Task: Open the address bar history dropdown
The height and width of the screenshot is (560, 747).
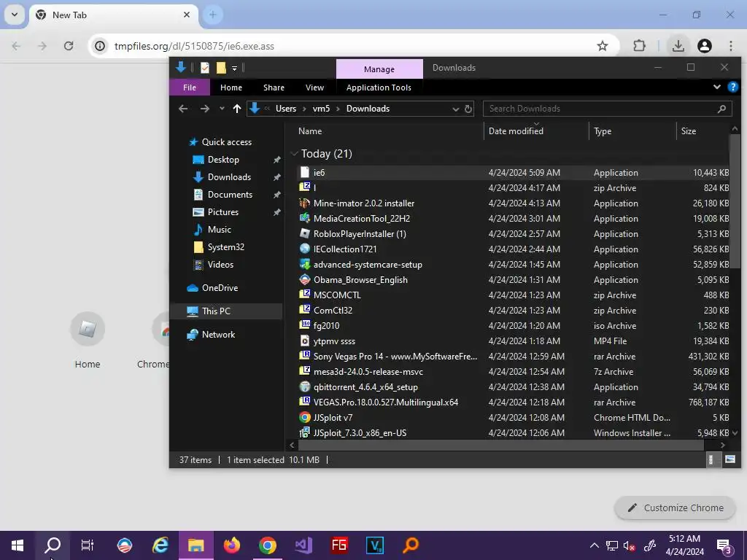Action: [x=455, y=109]
